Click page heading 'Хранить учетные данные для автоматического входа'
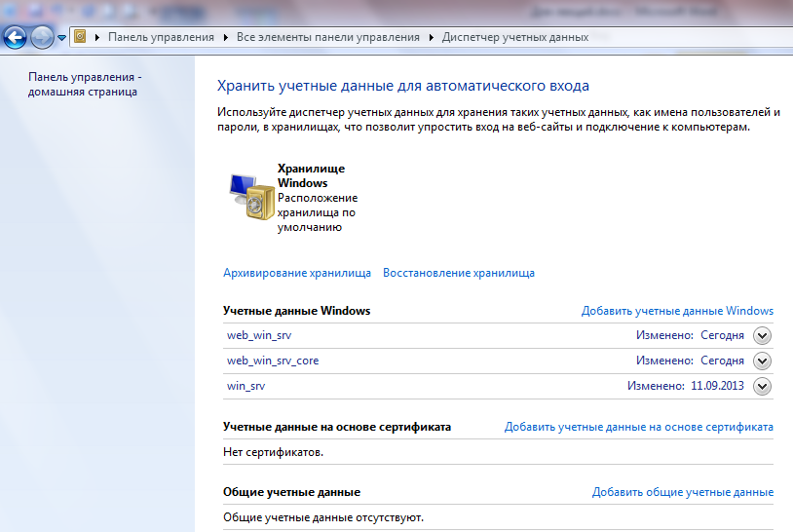Screen dimensions: 793x532 click(x=403, y=86)
